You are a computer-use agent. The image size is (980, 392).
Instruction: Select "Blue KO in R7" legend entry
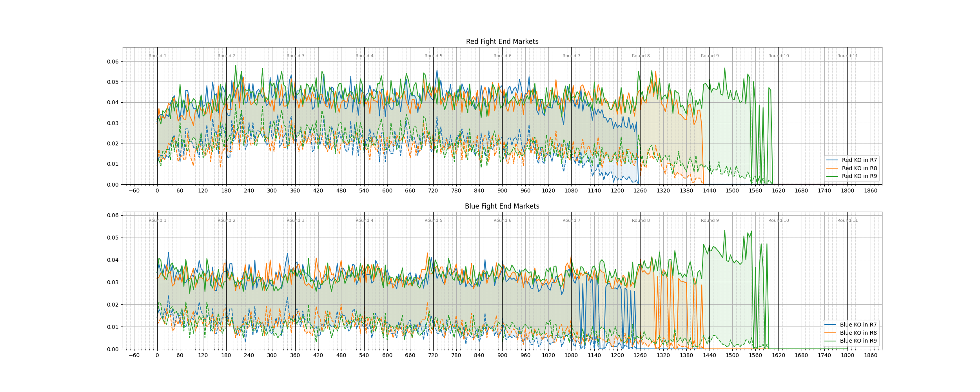click(858, 325)
